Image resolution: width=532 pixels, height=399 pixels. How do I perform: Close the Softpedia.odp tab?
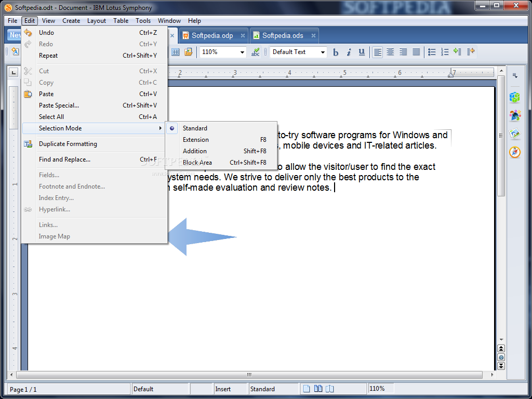pyautogui.click(x=243, y=36)
